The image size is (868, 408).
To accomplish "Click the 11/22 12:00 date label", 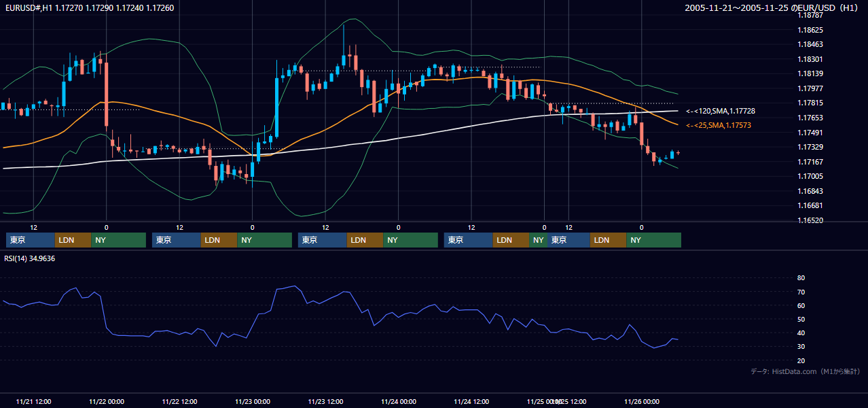I will [x=179, y=402].
